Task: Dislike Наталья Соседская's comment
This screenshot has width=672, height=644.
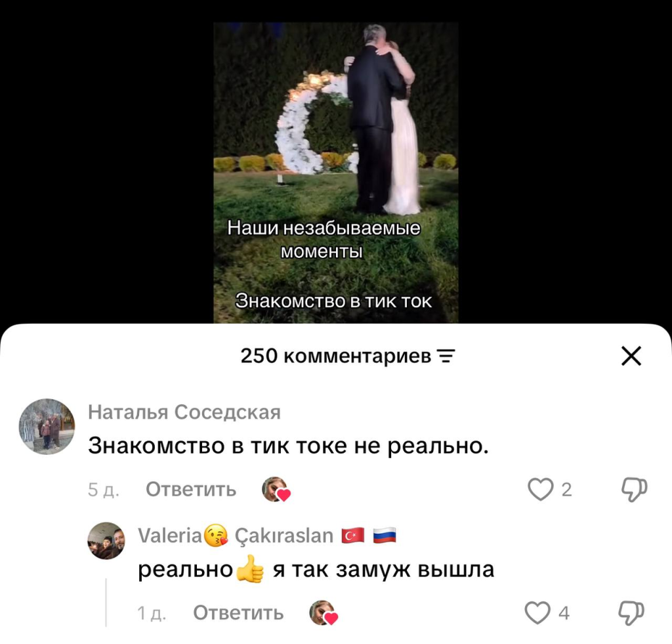Action: pyautogui.click(x=635, y=489)
